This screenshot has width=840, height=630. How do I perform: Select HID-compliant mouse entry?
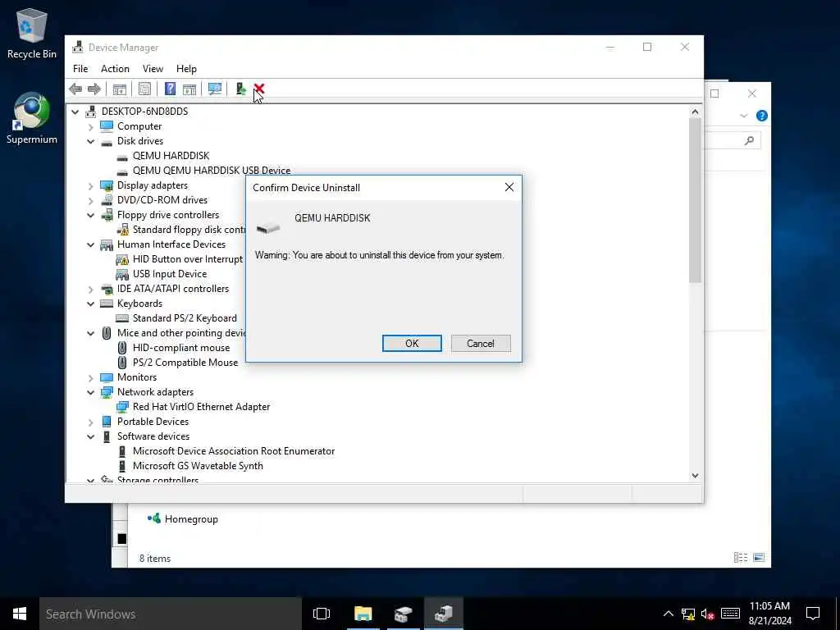click(181, 348)
